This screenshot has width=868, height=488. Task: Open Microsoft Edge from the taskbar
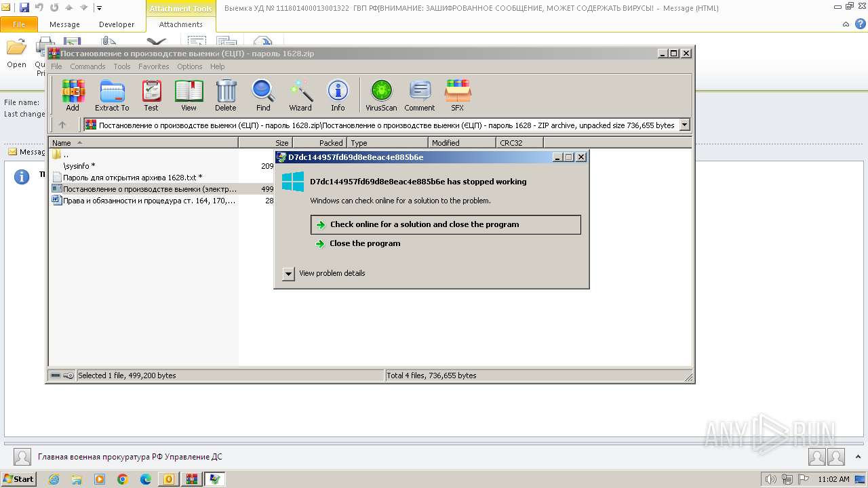(146, 479)
